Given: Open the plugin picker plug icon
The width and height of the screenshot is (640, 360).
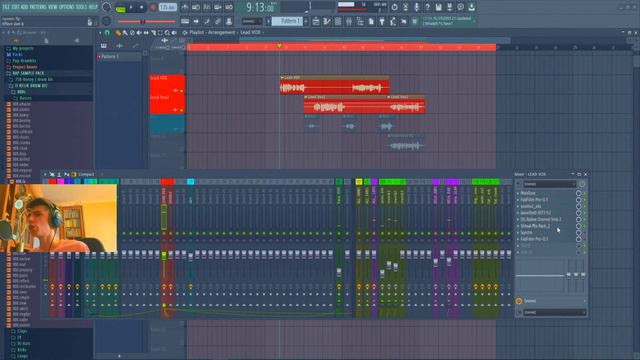Looking at the screenshot, I should 382,21.
